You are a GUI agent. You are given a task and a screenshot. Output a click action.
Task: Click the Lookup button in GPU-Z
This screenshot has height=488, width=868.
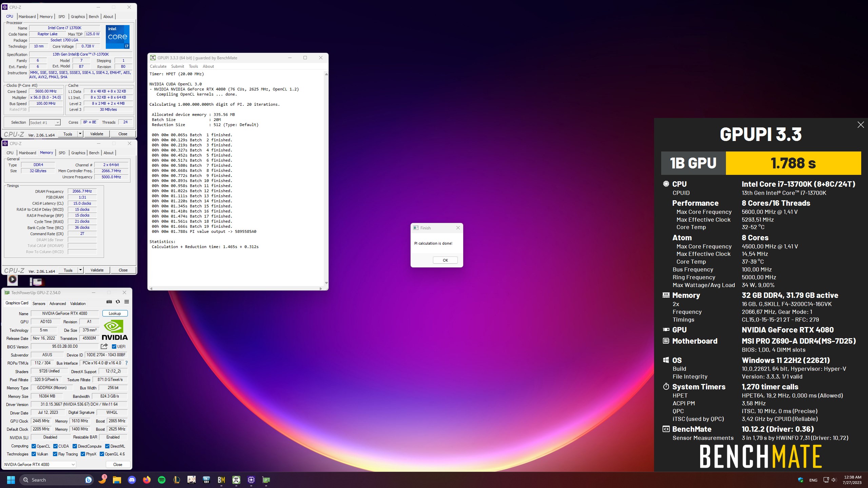(x=115, y=313)
